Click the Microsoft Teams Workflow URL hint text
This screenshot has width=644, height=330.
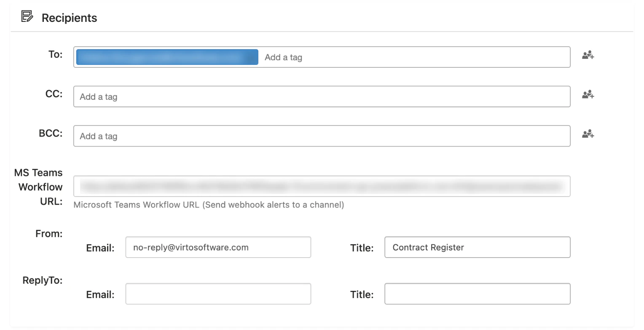[209, 205]
